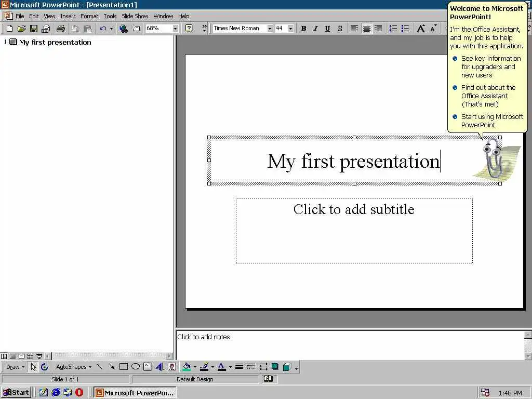Apply 3-D effect with cube icon
The image size is (532, 399).
[x=287, y=367]
